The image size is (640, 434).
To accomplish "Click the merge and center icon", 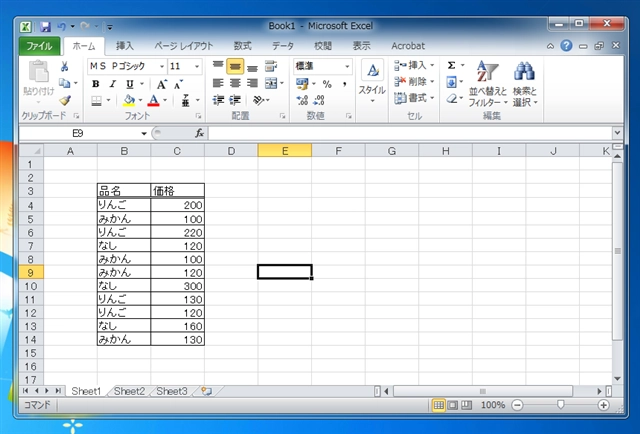I will [271, 83].
